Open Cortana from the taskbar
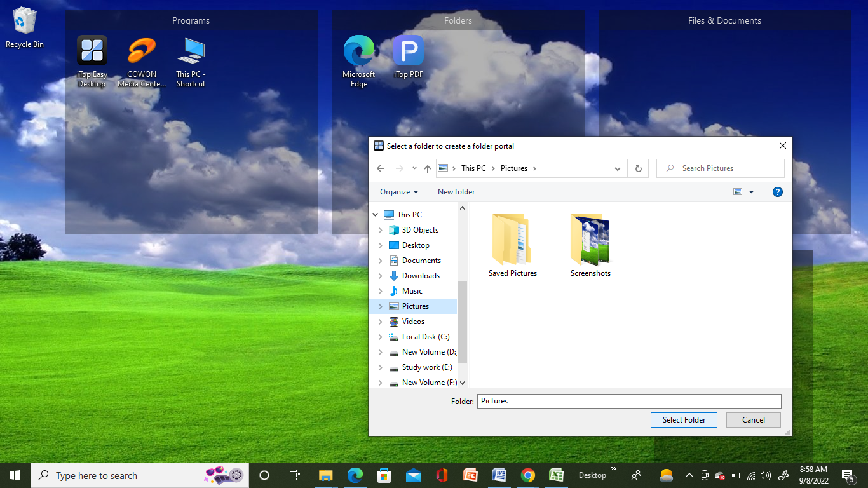 coord(264,475)
